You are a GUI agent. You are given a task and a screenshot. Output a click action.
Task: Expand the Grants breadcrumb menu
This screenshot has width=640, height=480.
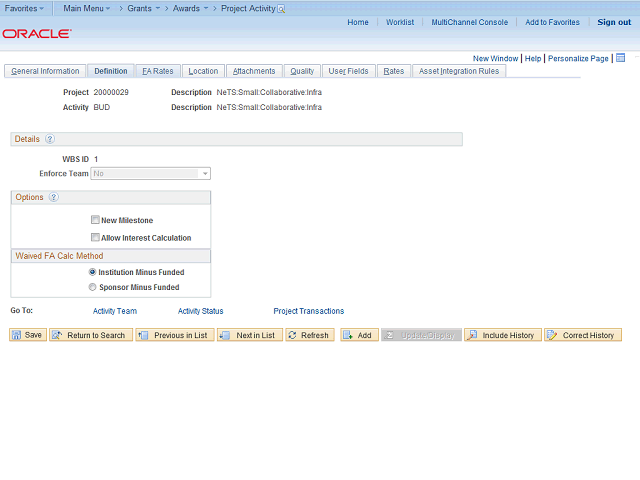[144, 8]
